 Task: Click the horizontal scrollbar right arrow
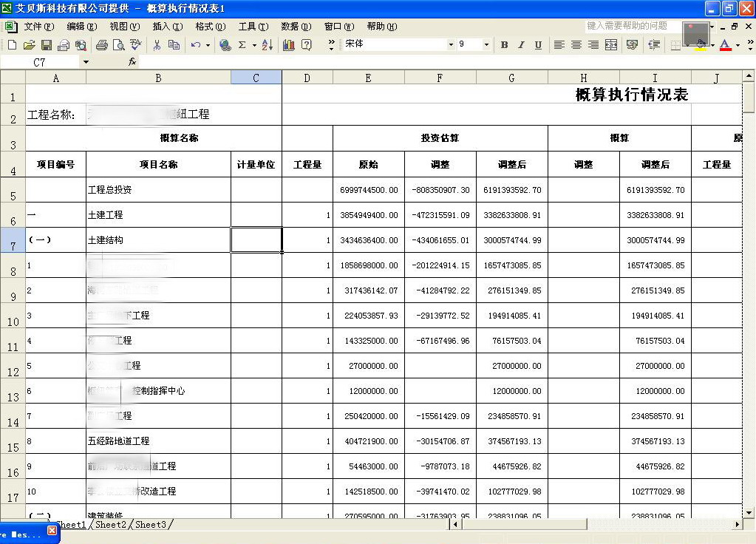click(738, 524)
